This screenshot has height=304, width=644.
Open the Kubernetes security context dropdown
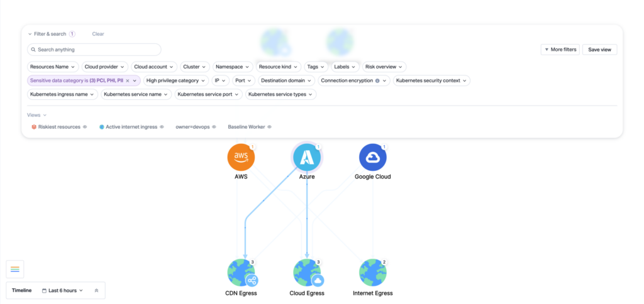pos(431,81)
